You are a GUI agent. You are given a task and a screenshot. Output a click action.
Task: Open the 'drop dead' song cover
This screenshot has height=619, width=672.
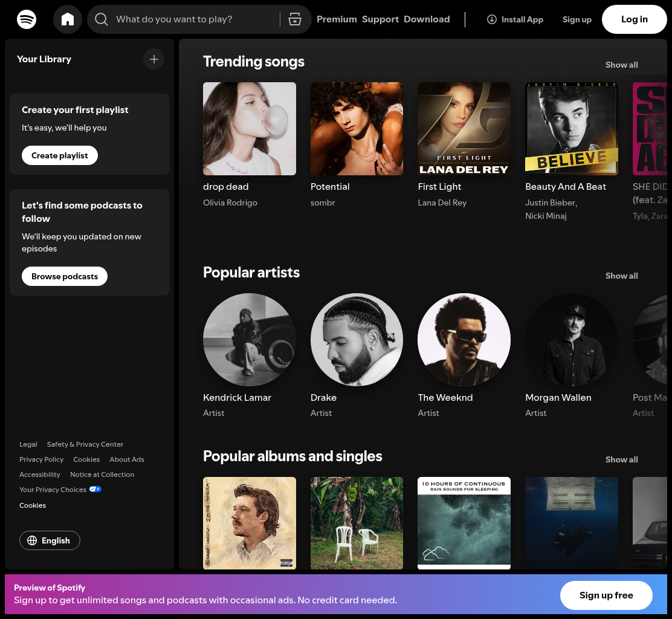250,129
